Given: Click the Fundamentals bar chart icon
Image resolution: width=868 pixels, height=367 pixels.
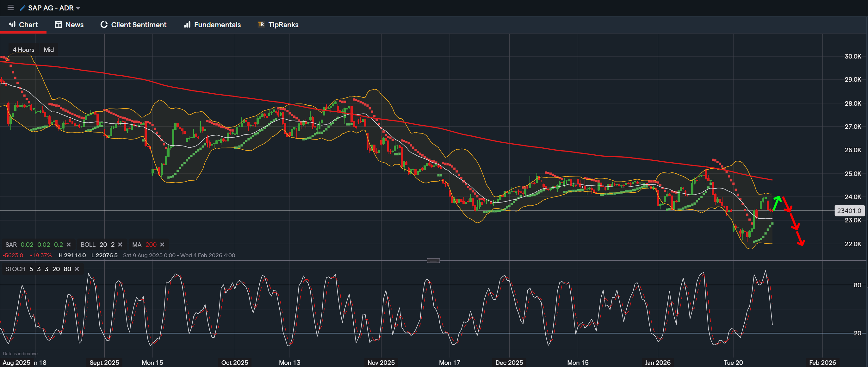Looking at the screenshot, I should coord(187,24).
